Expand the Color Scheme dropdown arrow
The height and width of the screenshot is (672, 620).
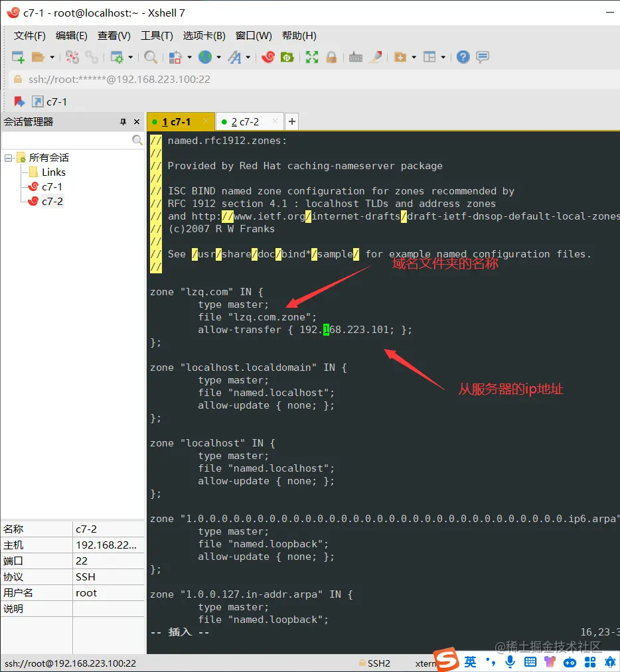point(189,57)
